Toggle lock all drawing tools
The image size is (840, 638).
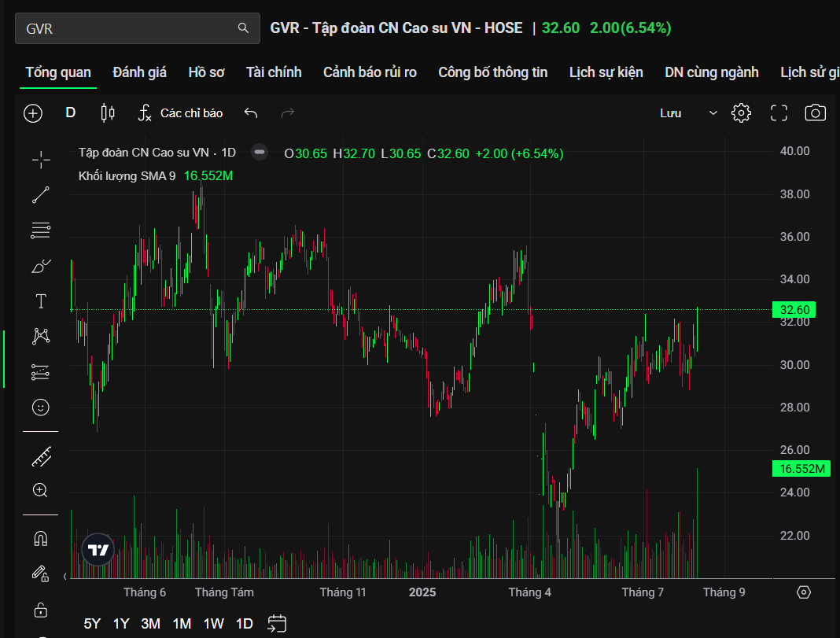[x=41, y=610]
